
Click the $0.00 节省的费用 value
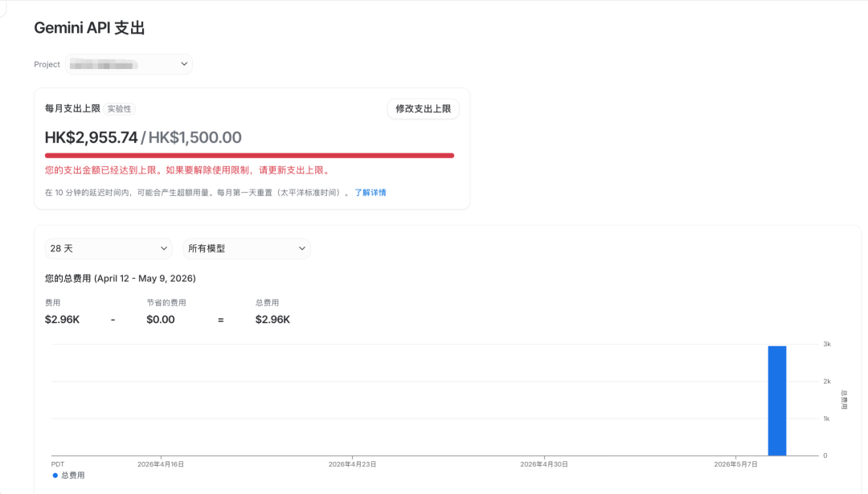(161, 319)
